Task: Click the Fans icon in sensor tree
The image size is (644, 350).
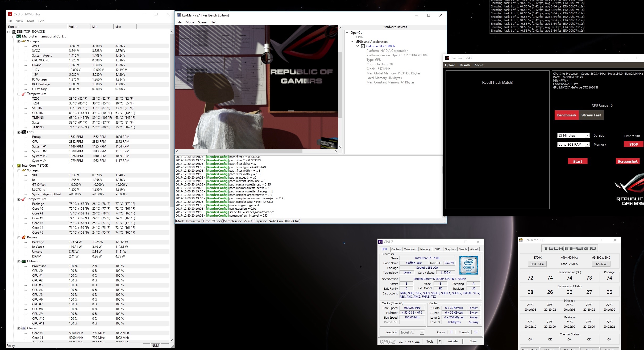Action: tap(24, 132)
